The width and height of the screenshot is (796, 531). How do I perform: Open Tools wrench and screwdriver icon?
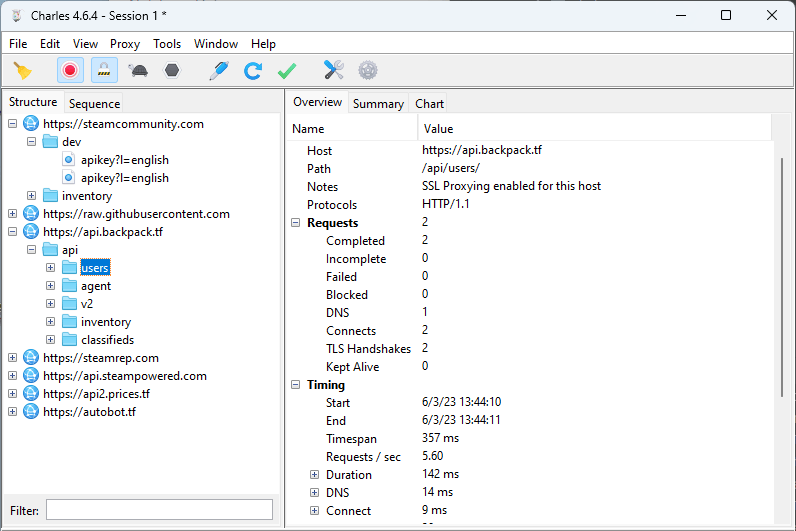coord(334,70)
